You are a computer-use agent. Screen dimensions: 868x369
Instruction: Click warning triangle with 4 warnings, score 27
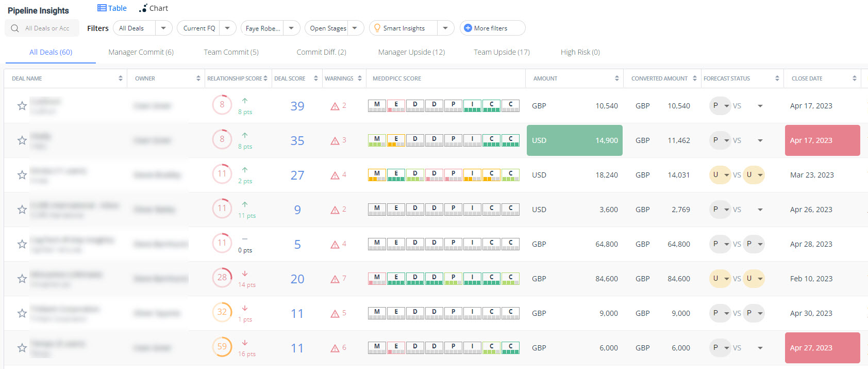335,175
